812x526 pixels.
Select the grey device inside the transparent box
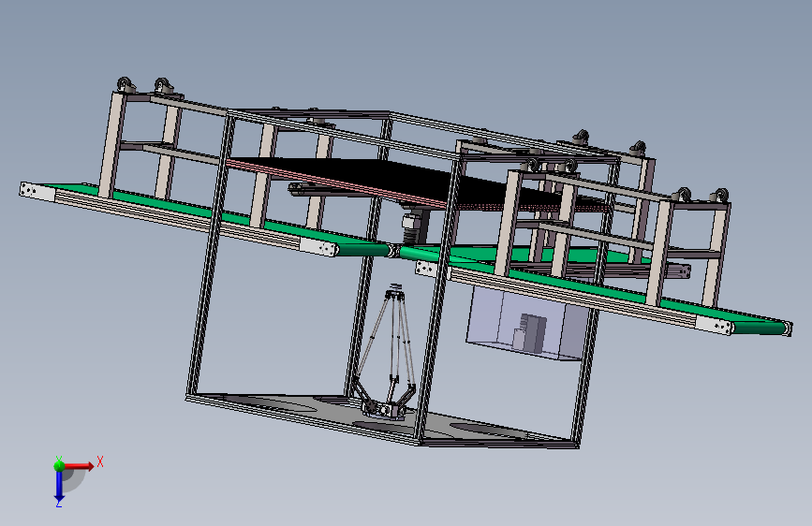531,332
